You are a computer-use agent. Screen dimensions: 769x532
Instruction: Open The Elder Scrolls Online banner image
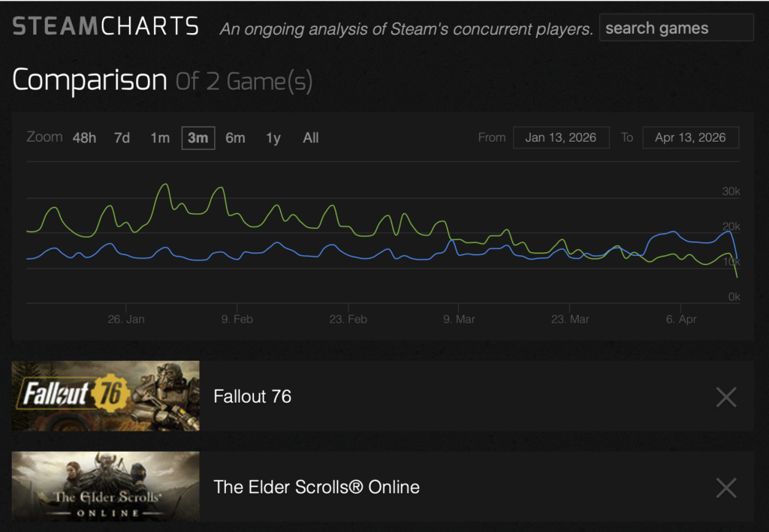coord(106,487)
